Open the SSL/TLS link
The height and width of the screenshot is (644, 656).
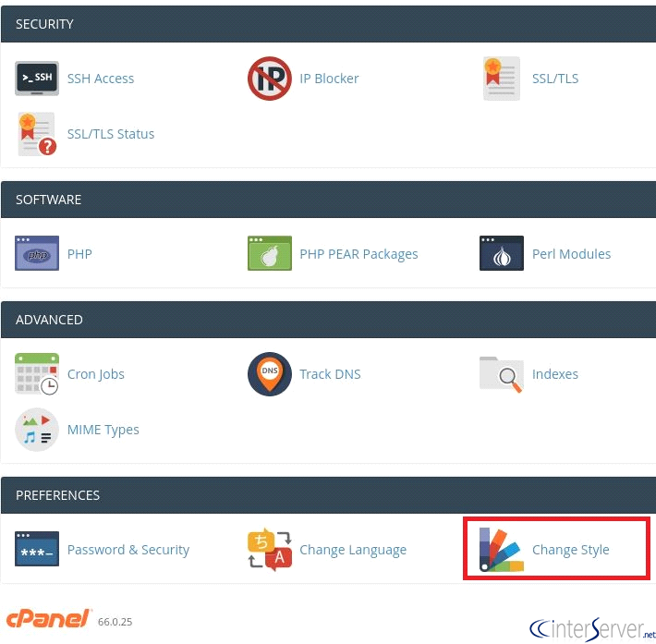click(555, 79)
